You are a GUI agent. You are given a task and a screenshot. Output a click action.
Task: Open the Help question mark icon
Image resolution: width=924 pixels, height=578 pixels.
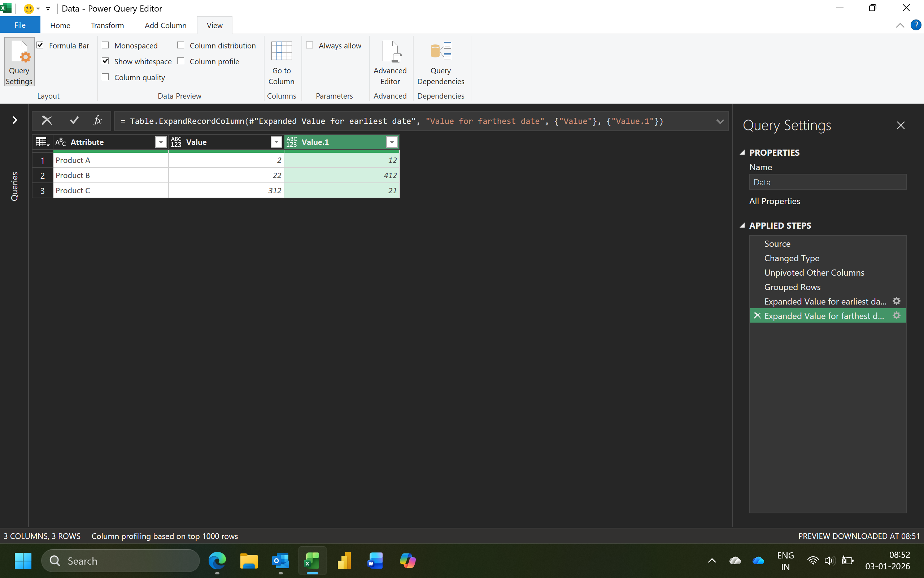916,25
